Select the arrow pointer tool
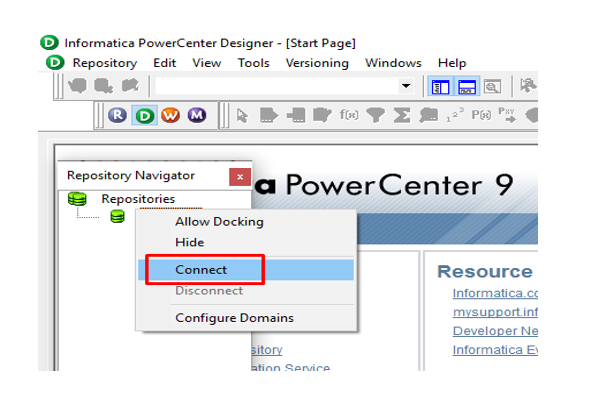 (x=242, y=115)
